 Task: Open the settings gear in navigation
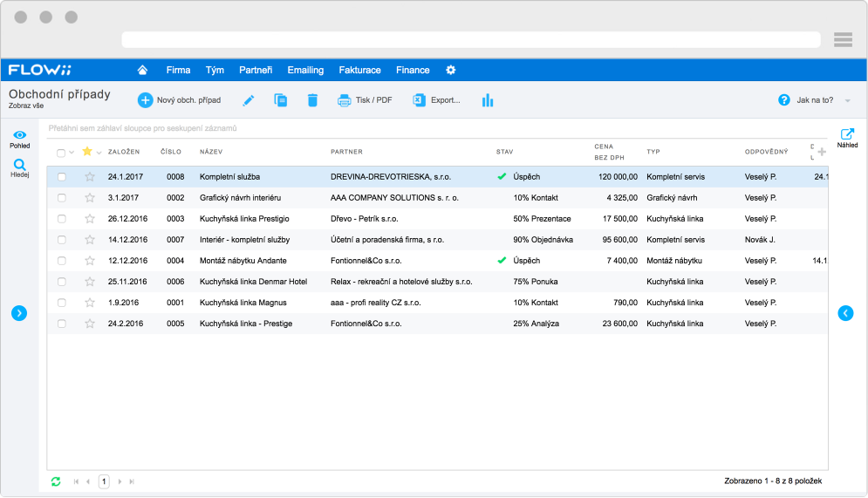[x=451, y=70]
